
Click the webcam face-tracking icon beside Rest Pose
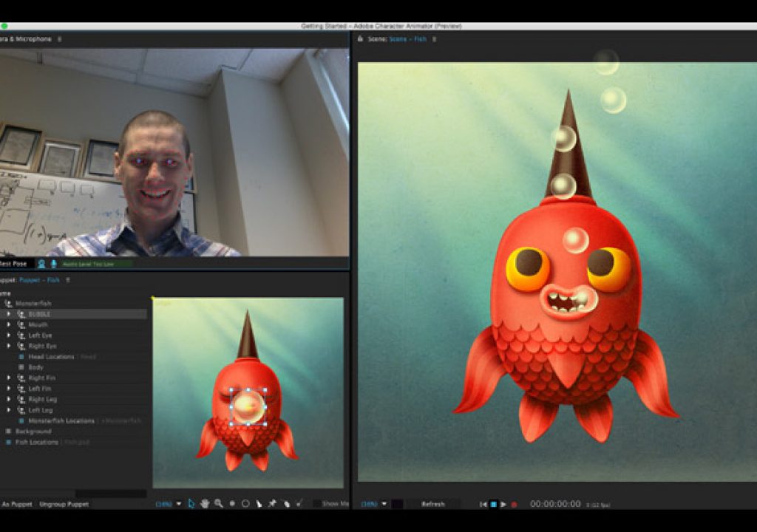[x=41, y=264]
